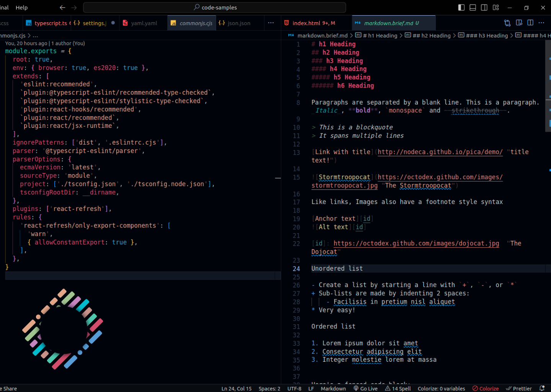Follow the octodex dojocat.jpg link
The height and width of the screenshot is (392, 551).
coord(416,243)
